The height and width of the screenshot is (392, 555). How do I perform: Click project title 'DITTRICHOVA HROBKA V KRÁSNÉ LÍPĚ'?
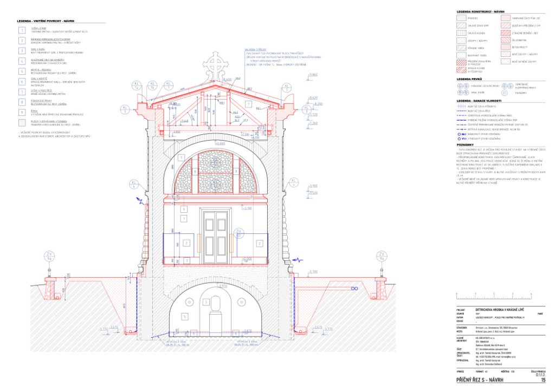[500, 310]
